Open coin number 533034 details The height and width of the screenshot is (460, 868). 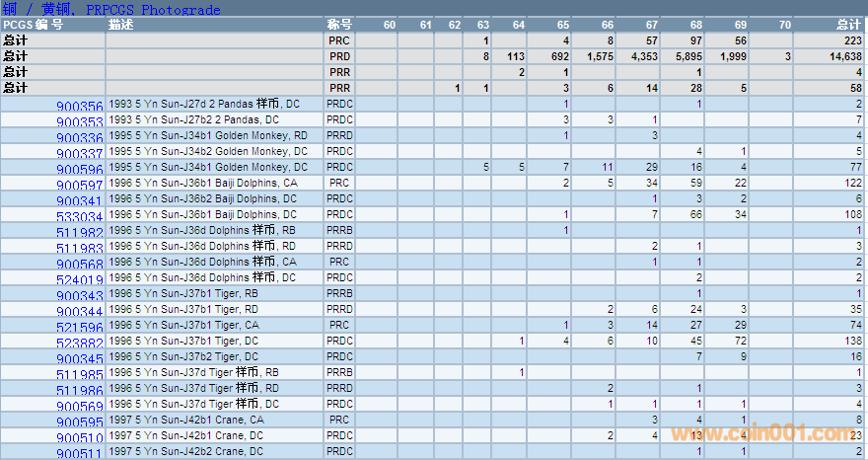[x=80, y=217]
